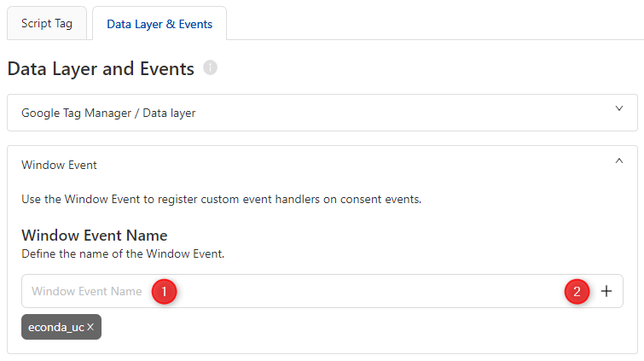This screenshot has height=361, width=644.
Task: Switch to the Script Tag tab
Action: coord(47,24)
